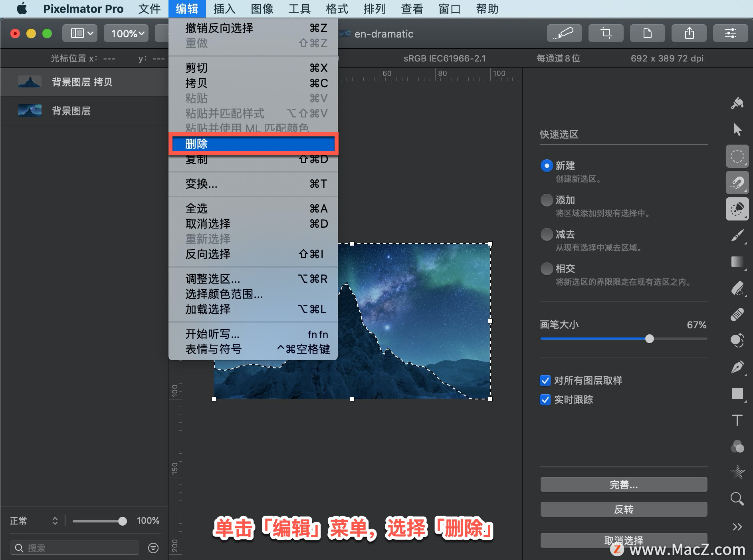Viewport: 753px width, 560px height.
Task: Open the zoom level dropdown showing 100%
Action: (126, 33)
